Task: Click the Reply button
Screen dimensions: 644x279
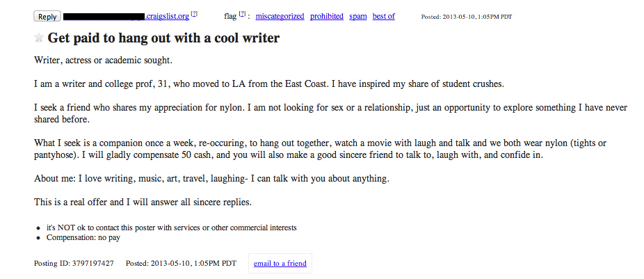Action: [x=47, y=16]
